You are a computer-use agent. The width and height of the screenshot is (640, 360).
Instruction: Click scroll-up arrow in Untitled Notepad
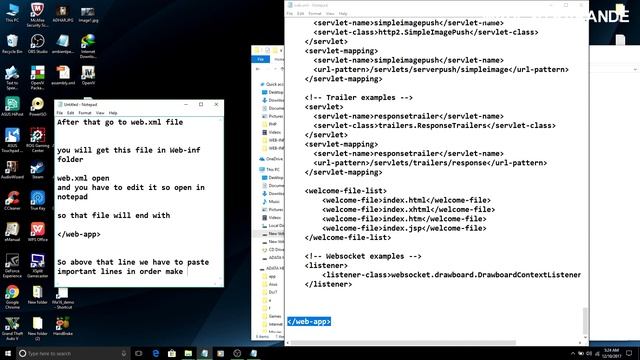coord(220,120)
